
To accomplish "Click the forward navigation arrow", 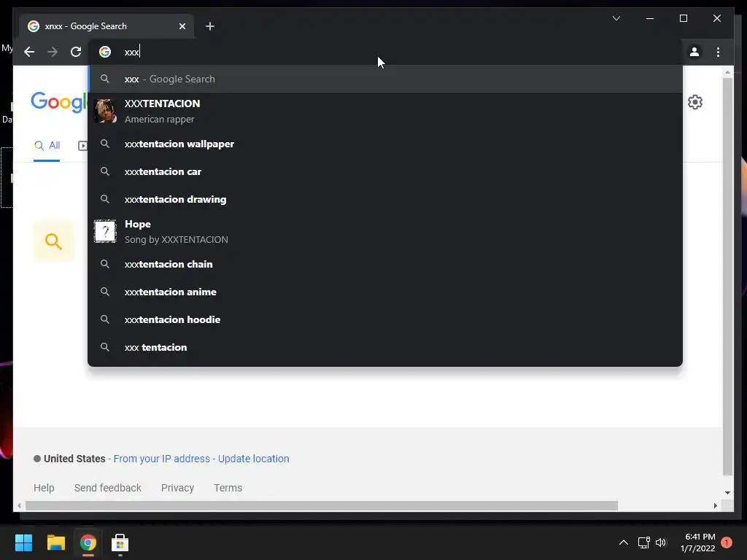I will pyautogui.click(x=53, y=52).
